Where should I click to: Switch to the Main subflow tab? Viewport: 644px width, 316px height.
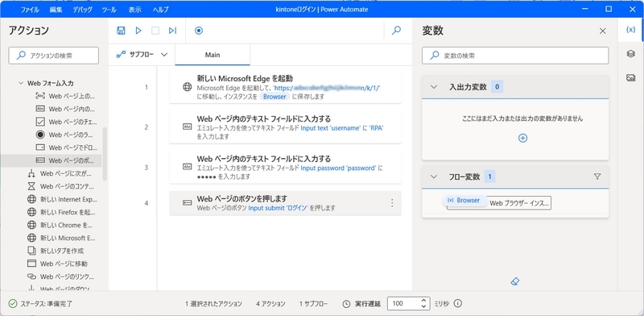[x=213, y=55]
